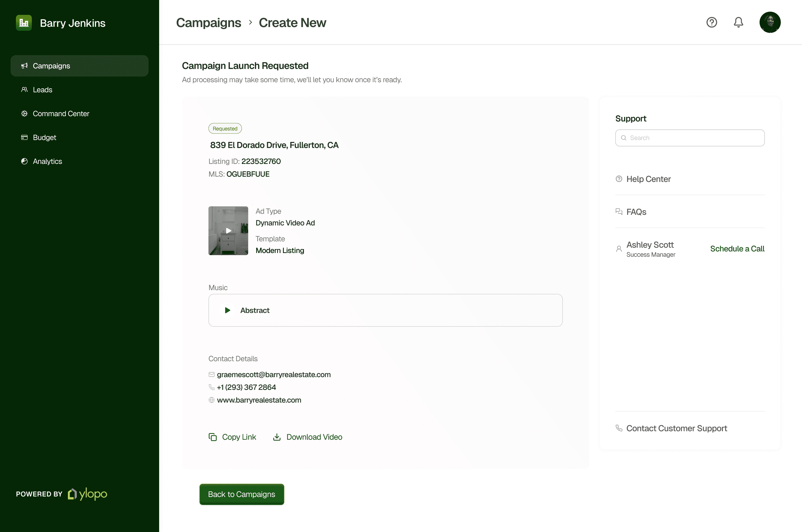Image resolution: width=802 pixels, height=532 pixels.
Task: Click the phone icon beside Contact Customer Support
Action: (619, 428)
